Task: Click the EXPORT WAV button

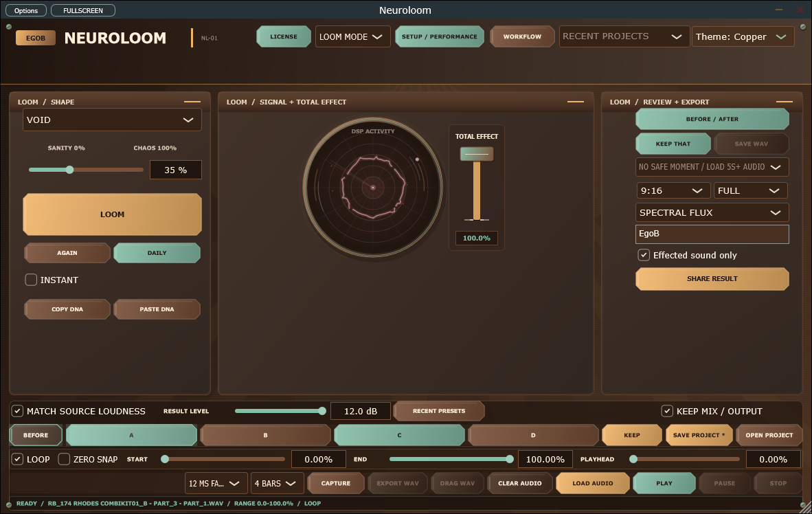Action: [x=398, y=484]
